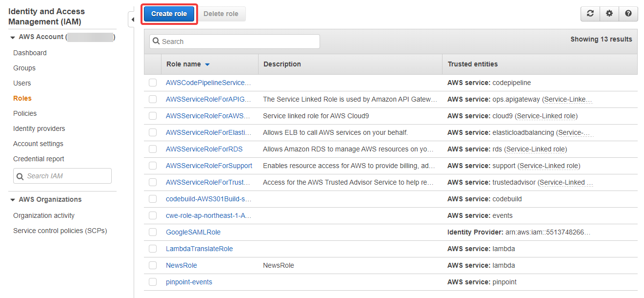Open the AWSServiceRoleForAPIG role link
Image resolution: width=644 pixels, height=298 pixels.
208,99
